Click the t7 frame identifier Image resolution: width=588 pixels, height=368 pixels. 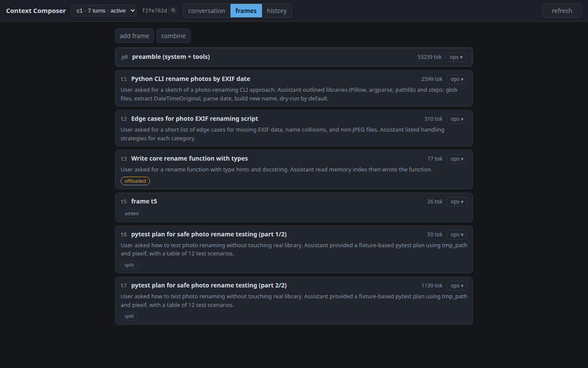124,286
